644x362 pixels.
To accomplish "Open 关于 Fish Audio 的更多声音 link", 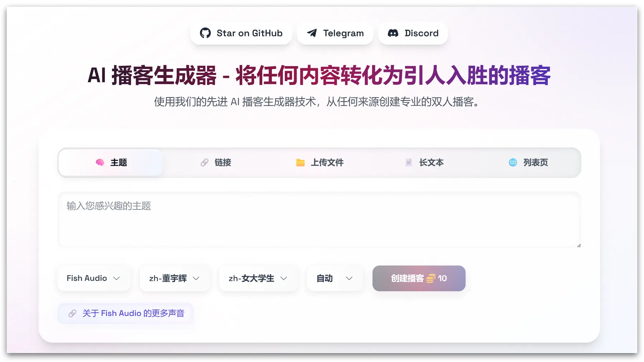I will click(x=126, y=313).
